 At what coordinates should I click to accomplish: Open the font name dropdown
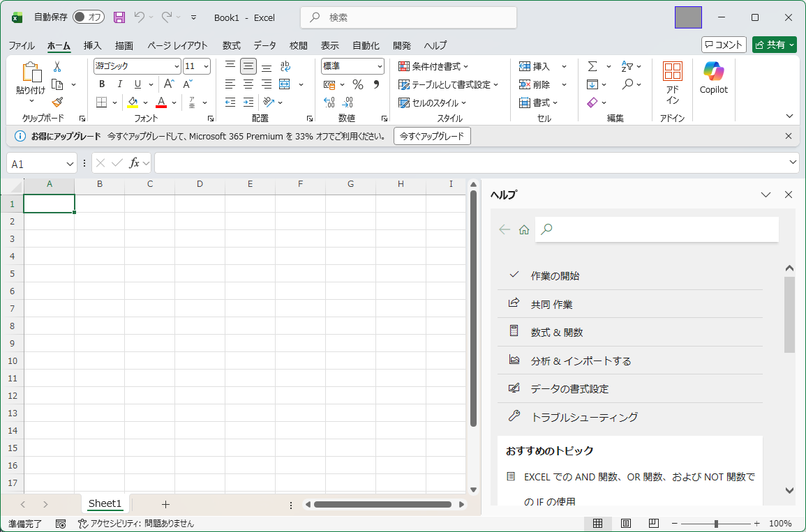[177, 66]
